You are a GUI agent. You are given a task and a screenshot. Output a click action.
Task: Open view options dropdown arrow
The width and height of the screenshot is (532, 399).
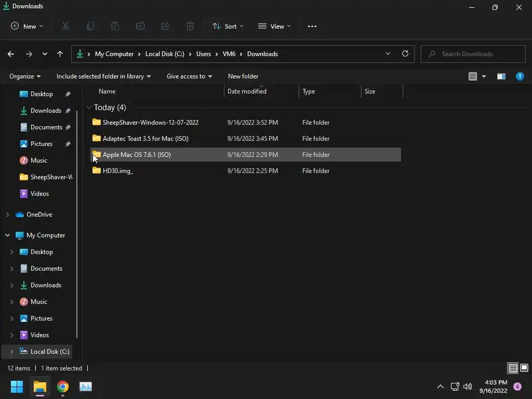[484, 76]
